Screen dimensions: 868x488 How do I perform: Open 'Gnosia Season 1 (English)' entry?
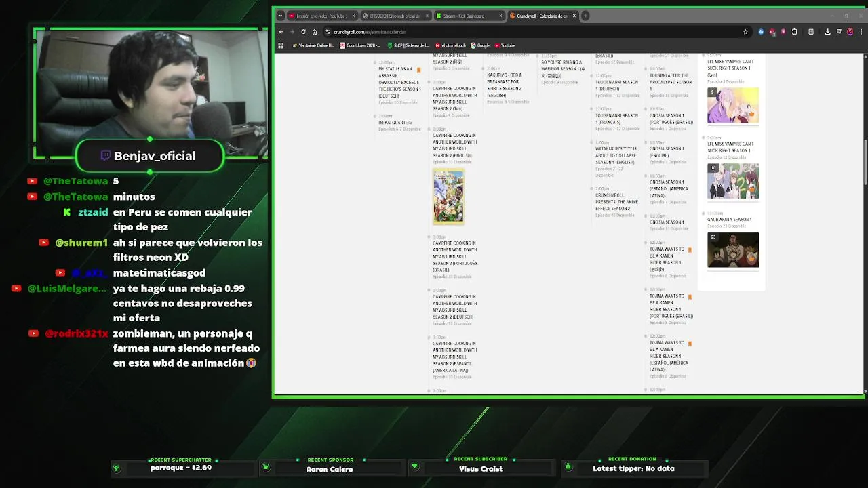coord(667,152)
